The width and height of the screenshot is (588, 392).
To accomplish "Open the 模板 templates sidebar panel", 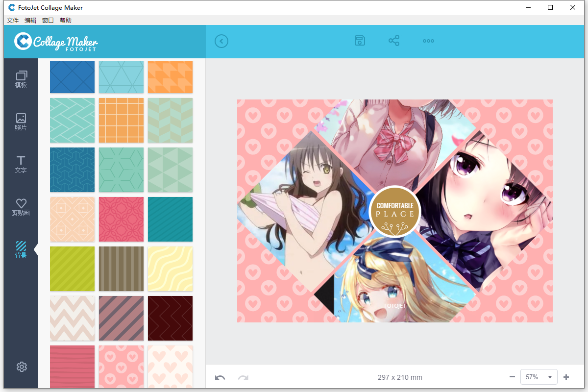I will pyautogui.click(x=21, y=79).
